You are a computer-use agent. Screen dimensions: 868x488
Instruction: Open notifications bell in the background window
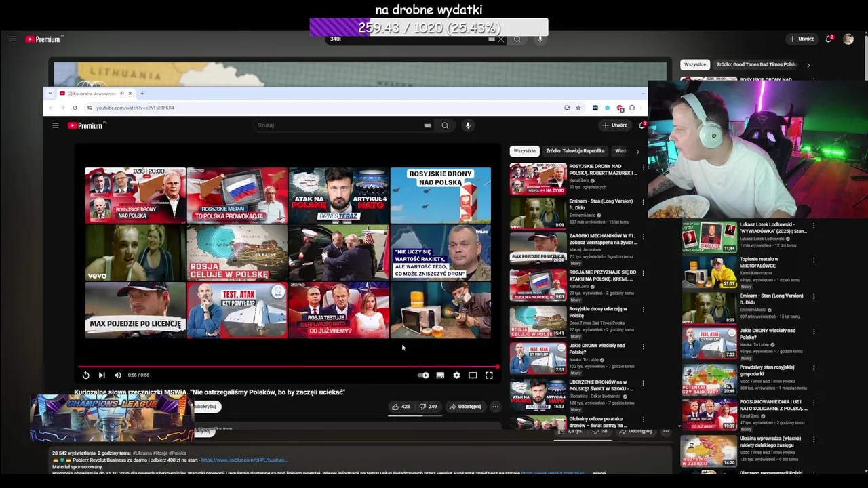click(x=829, y=39)
